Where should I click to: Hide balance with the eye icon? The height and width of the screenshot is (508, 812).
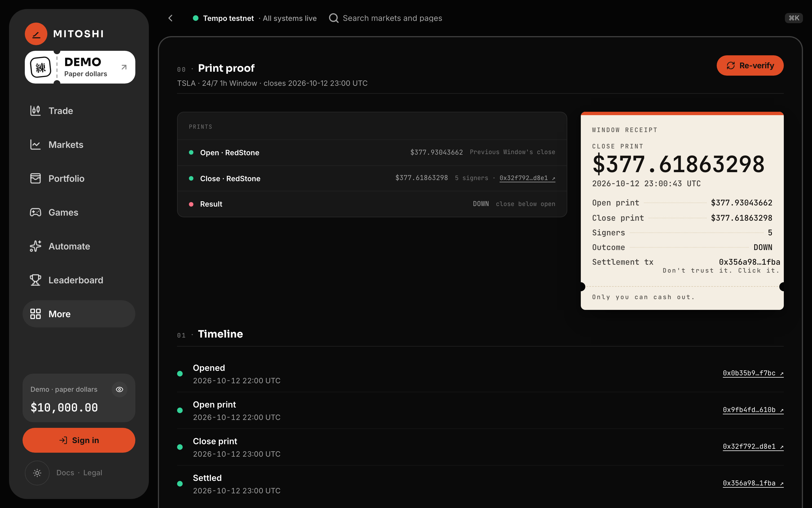120,389
